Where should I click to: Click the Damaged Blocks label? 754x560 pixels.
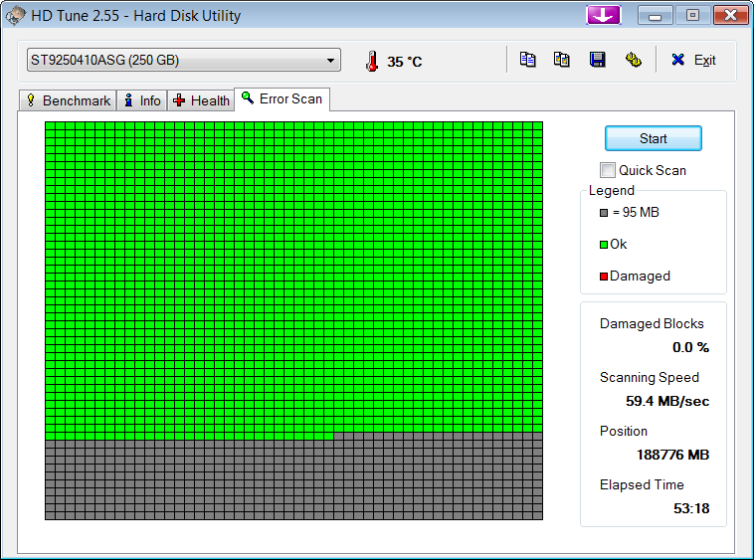click(x=652, y=324)
